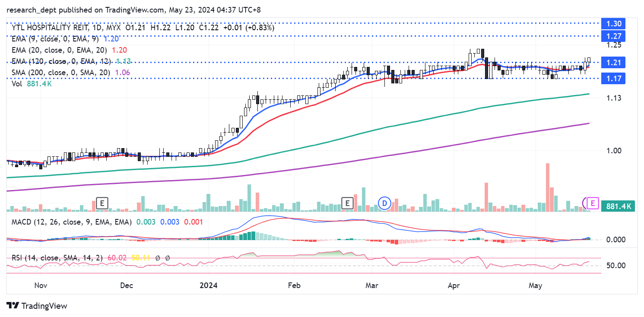Open the MACD indicator legend

click(69, 222)
